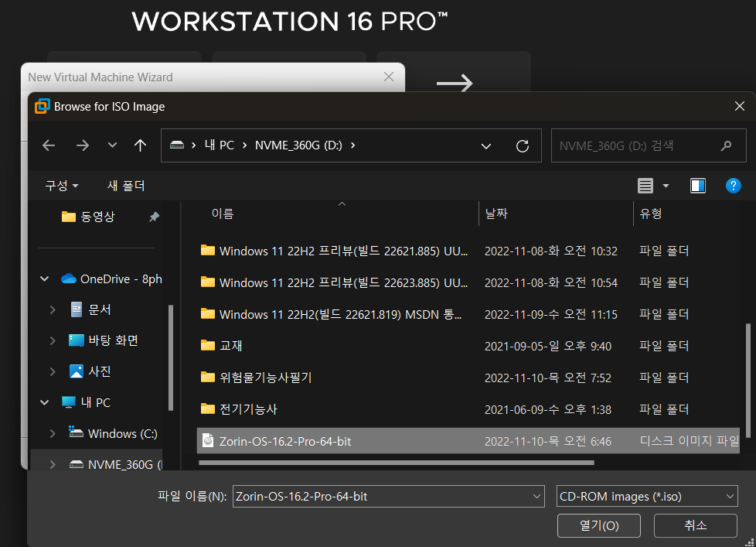Click the file list horizontal scrollbar
This screenshot has width=756, height=547.
coord(397,463)
